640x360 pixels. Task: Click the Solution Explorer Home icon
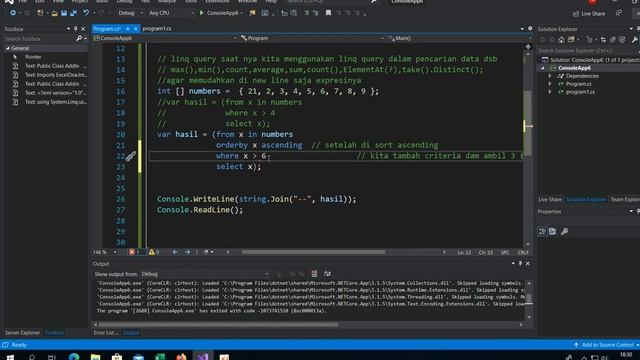coord(561,40)
